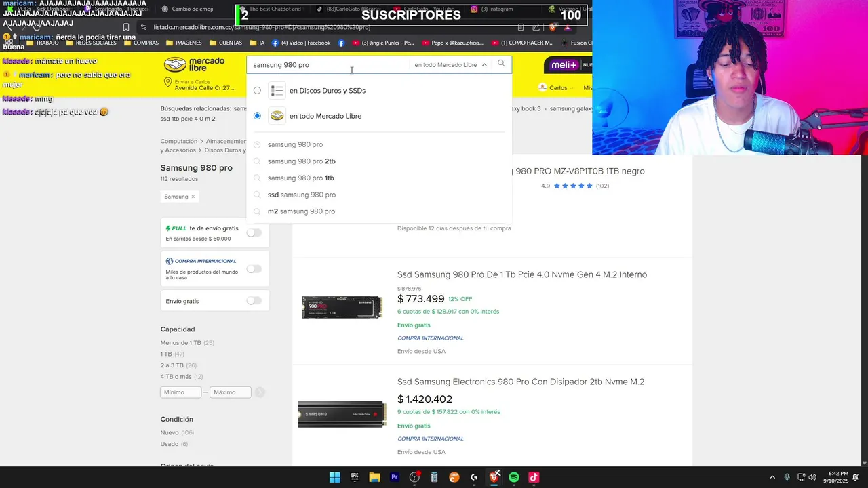Open the meli+ badge
This screenshot has width=868, height=488.
coord(564,65)
